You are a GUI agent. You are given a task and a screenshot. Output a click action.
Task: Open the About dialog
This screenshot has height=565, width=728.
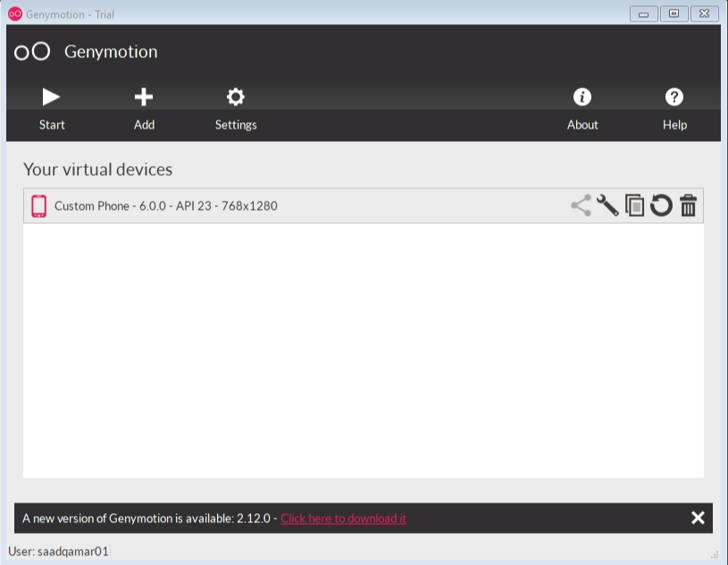582,110
